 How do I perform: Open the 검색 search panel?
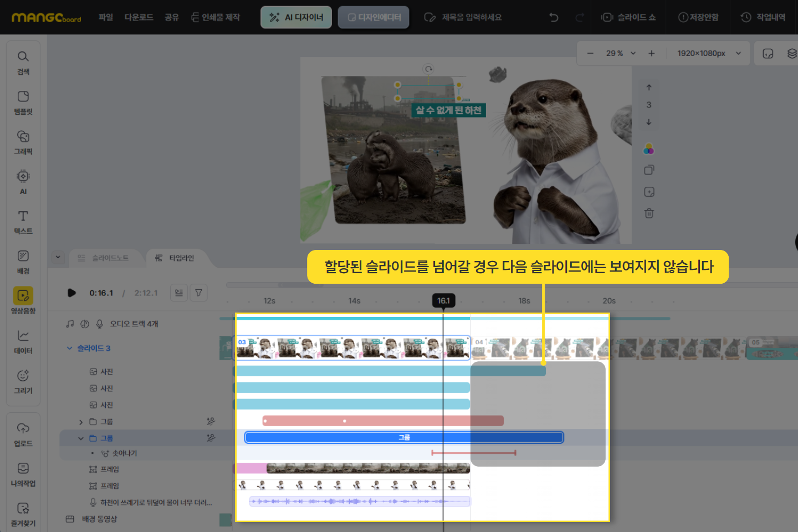click(23, 63)
